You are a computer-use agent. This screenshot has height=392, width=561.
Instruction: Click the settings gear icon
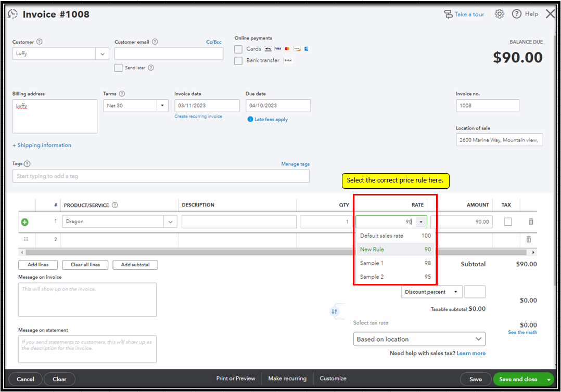499,14
